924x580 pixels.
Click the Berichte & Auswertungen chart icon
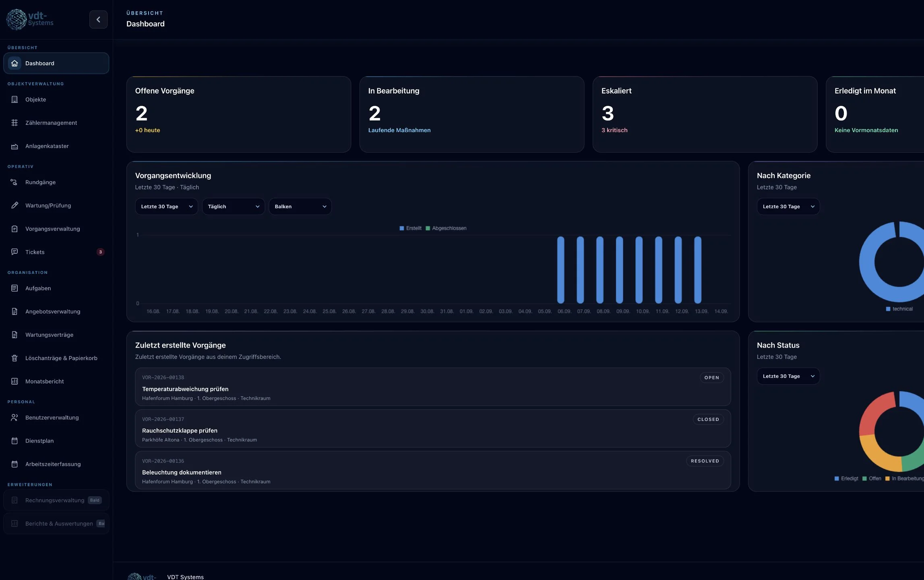point(14,524)
